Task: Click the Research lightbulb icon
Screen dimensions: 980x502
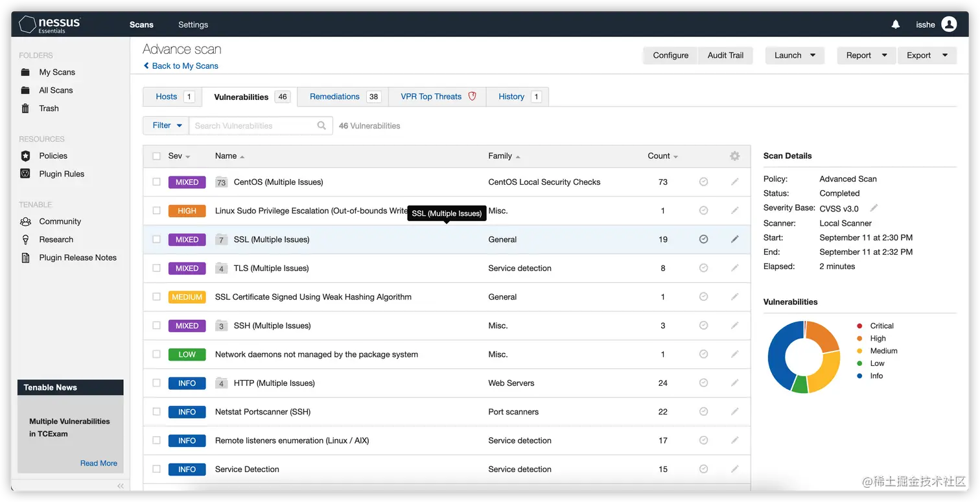Action: pos(25,239)
